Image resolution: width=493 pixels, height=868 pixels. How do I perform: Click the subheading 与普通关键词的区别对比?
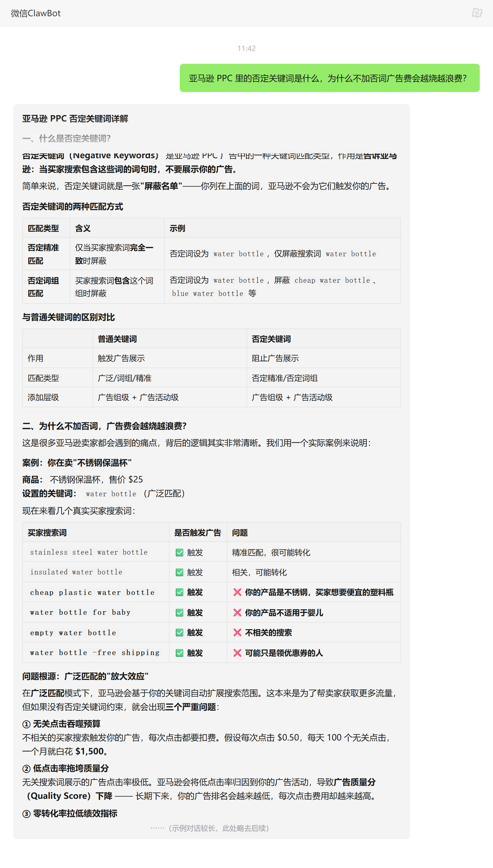point(69,317)
